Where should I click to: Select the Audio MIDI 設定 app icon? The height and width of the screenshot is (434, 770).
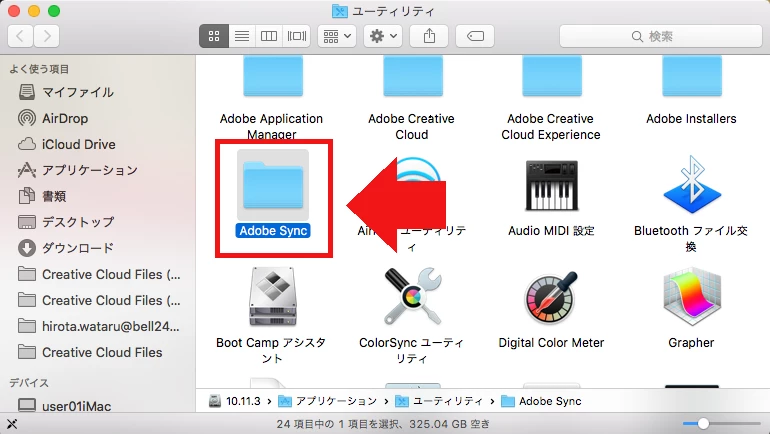coord(551,186)
